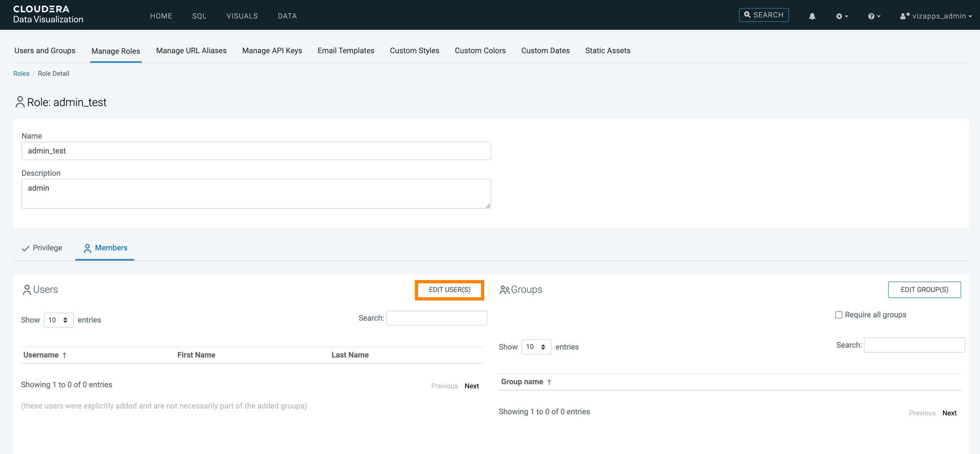Open Users show entries dropdown
The height and width of the screenshot is (454, 980).
(58, 320)
